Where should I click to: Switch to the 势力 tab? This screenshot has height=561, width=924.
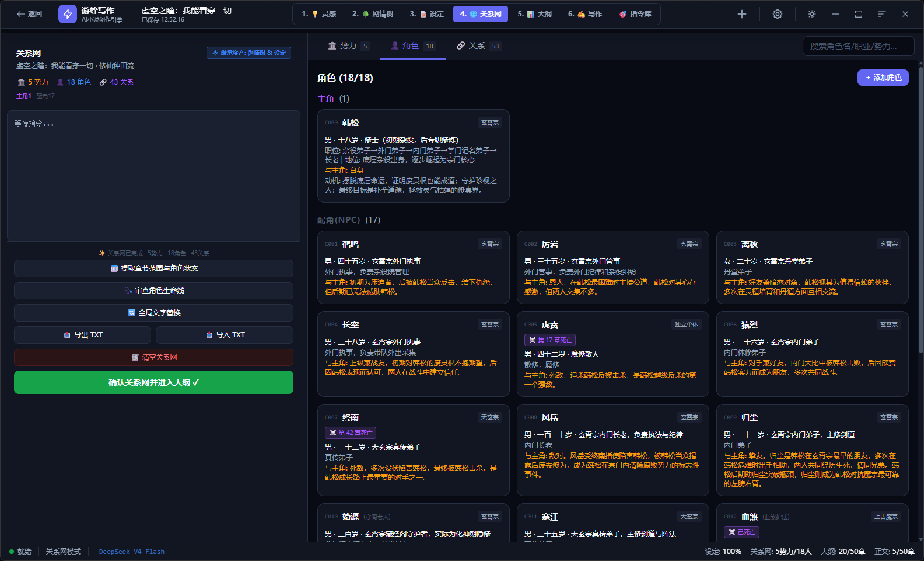[x=348, y=46]
